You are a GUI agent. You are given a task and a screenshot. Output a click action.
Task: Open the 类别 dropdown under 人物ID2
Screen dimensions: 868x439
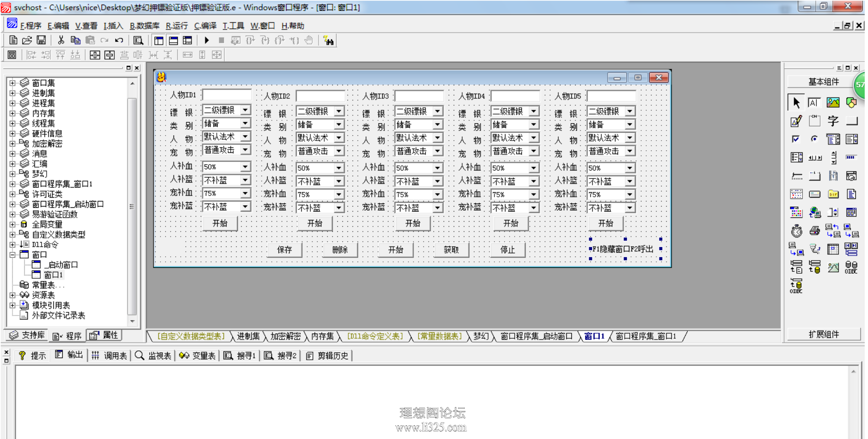[339, 125]
